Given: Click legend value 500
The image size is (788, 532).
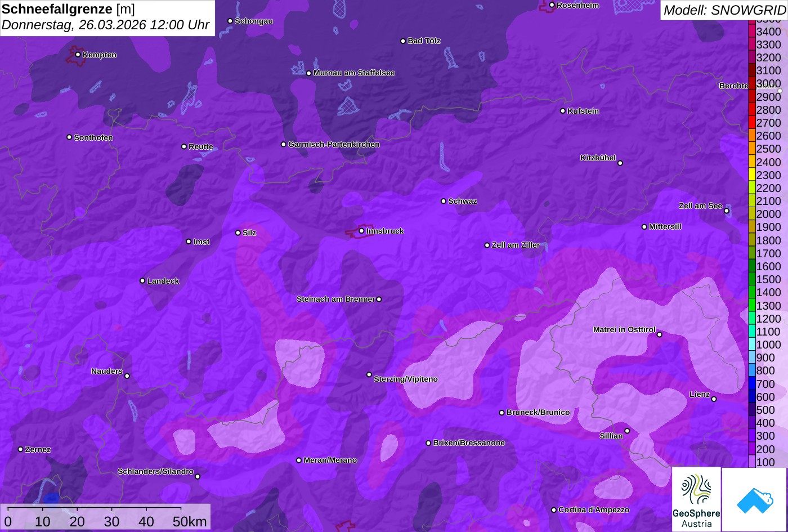Looking at the screenshot, I should [765, 410].
